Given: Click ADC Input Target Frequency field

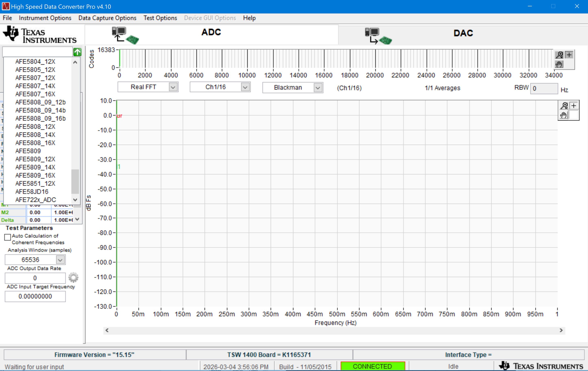Looking at the screenshot, I should (35, 296).
